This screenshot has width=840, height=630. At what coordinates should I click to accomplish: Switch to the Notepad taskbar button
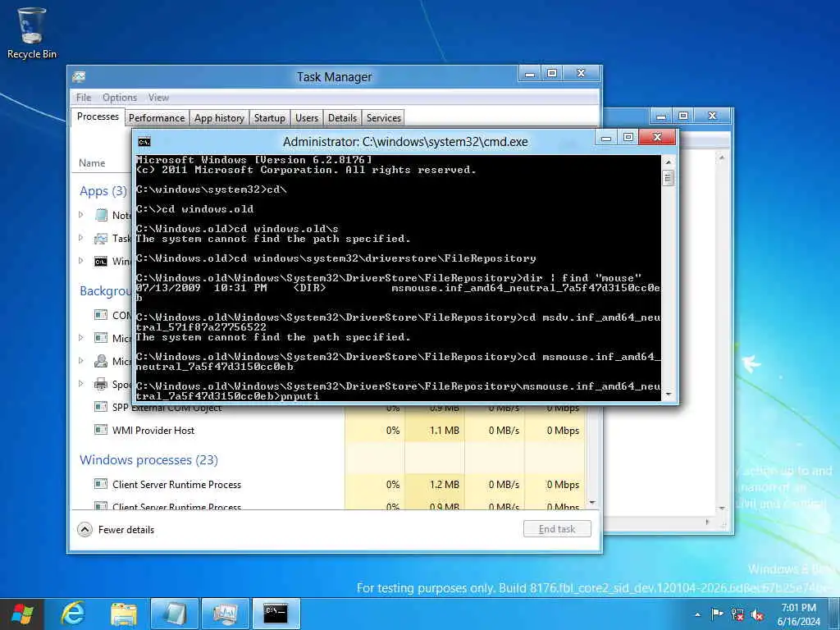click(x=174, y=614)
